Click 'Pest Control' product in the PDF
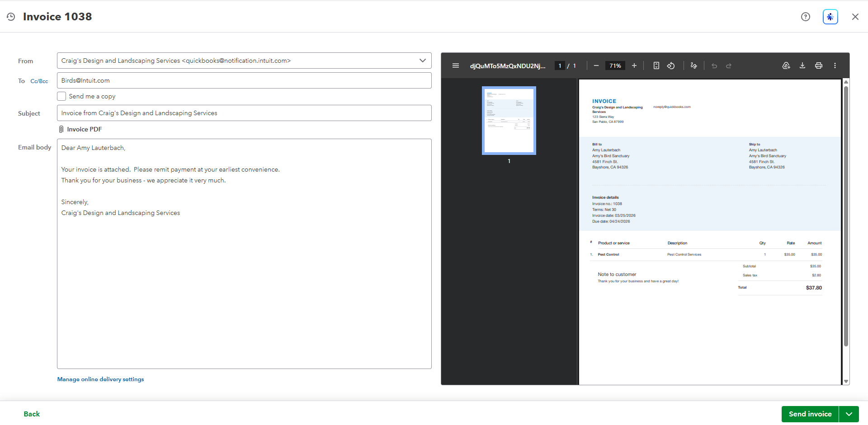 tap(609, 255)
